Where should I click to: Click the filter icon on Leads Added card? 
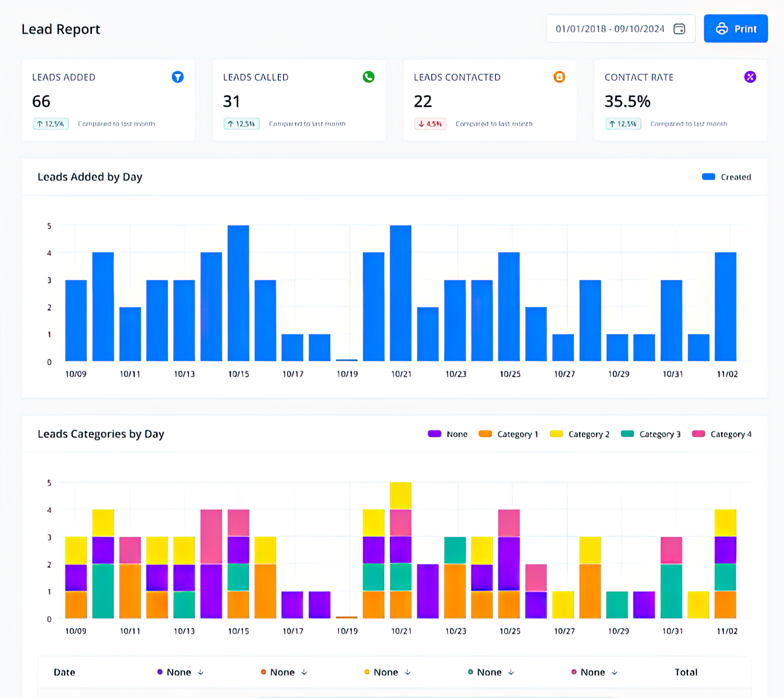(178, 77)
